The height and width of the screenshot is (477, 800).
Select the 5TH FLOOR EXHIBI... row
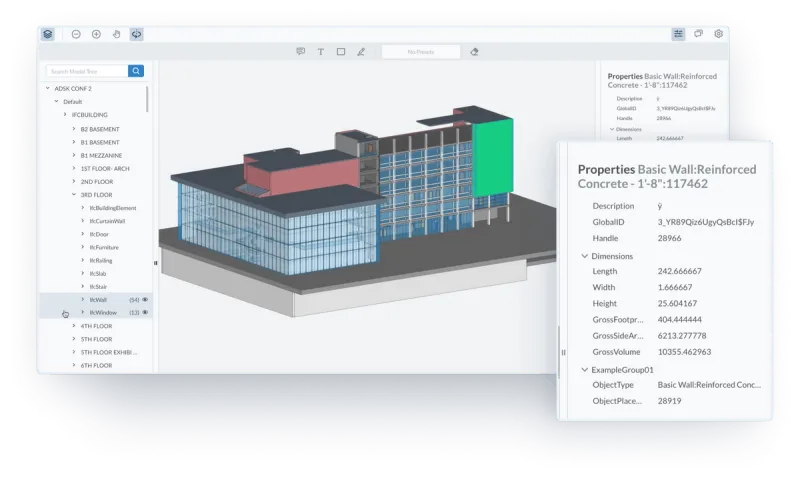point(96,352)
